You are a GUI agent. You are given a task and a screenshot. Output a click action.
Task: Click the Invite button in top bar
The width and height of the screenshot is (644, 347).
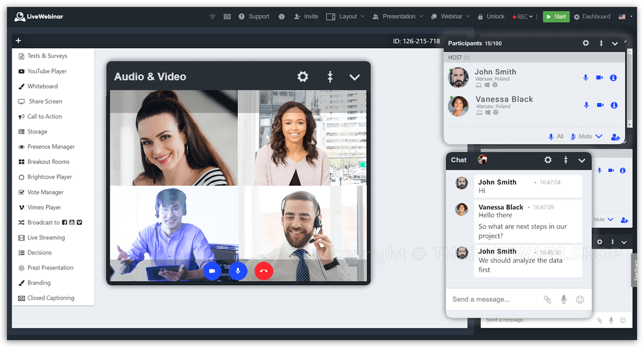point(306,17)
